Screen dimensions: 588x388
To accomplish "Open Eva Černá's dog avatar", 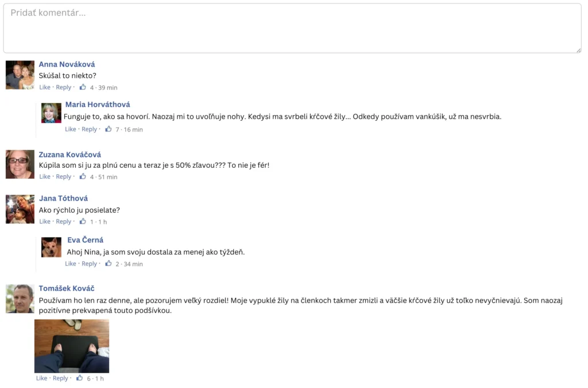I will click(51, 247).
